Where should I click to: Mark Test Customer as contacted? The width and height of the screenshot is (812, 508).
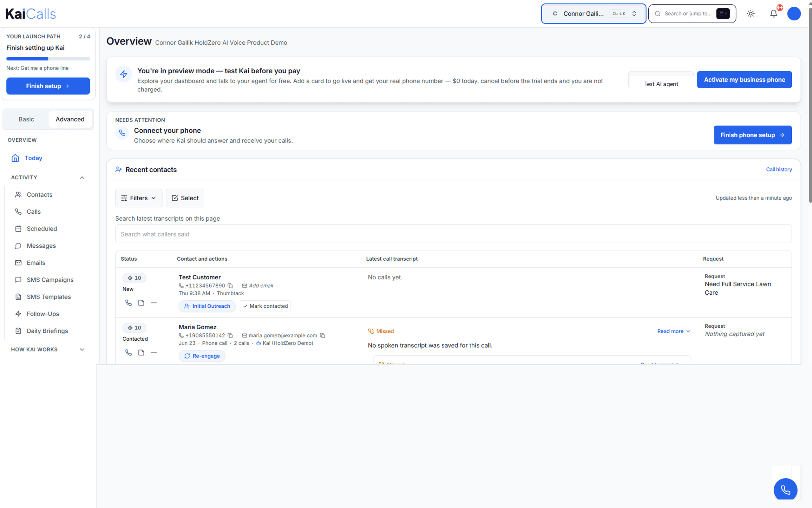(x=265, y=306)
